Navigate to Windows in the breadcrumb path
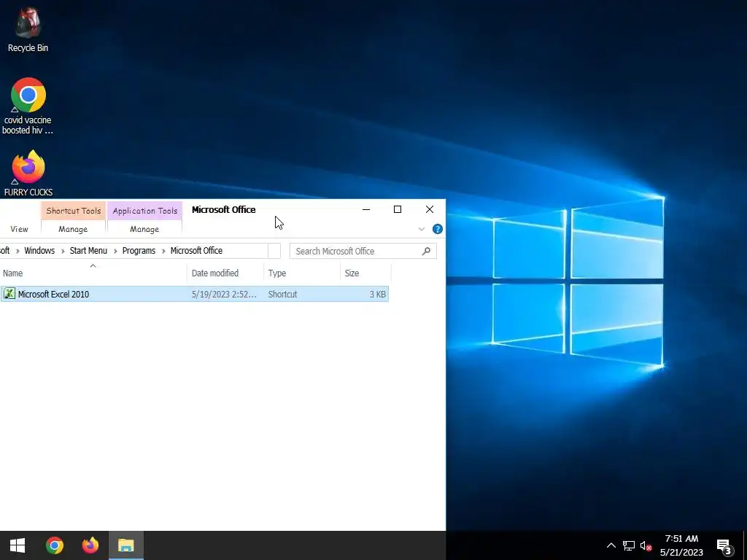 click(39, 251)
